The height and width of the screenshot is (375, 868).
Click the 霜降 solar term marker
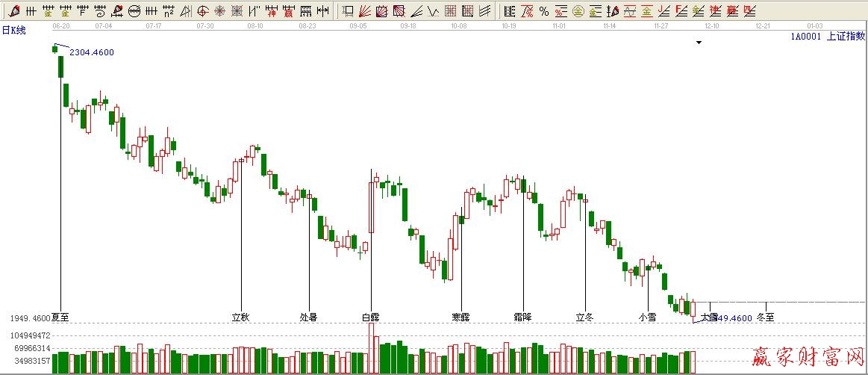[x=522, y=317]
